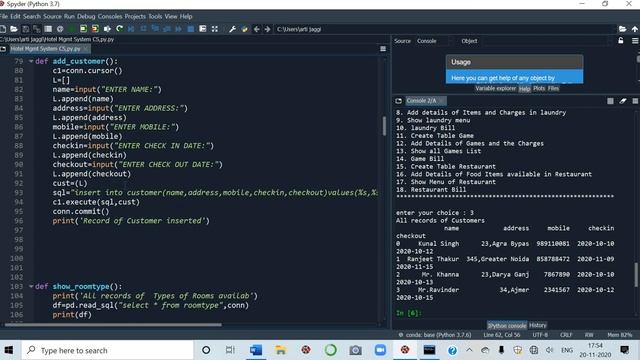Open the Projects menu
The width and height of the screenshot is (640, 360).
(135, 16)
